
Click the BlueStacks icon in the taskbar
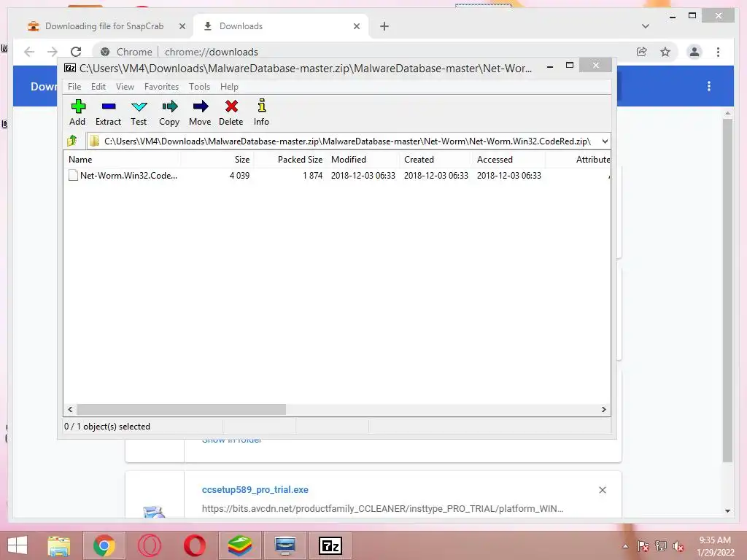click(239, 545)
